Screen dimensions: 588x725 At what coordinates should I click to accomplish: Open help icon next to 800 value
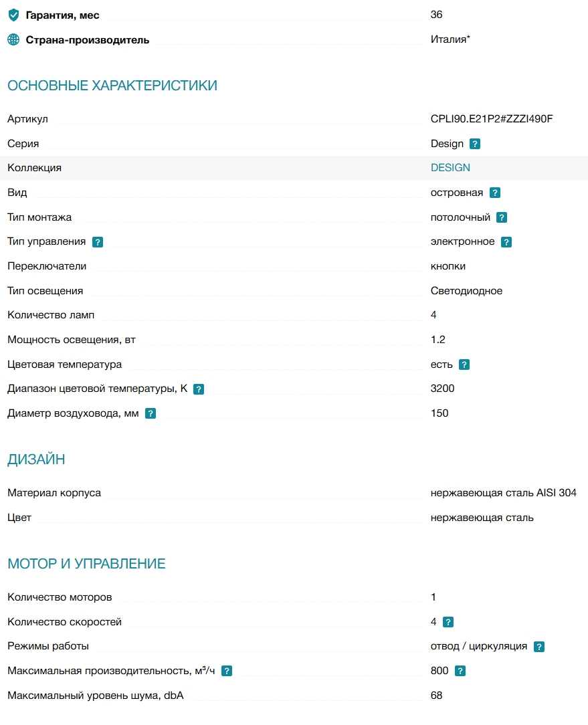pyautogui.click(x=460, y=671)
